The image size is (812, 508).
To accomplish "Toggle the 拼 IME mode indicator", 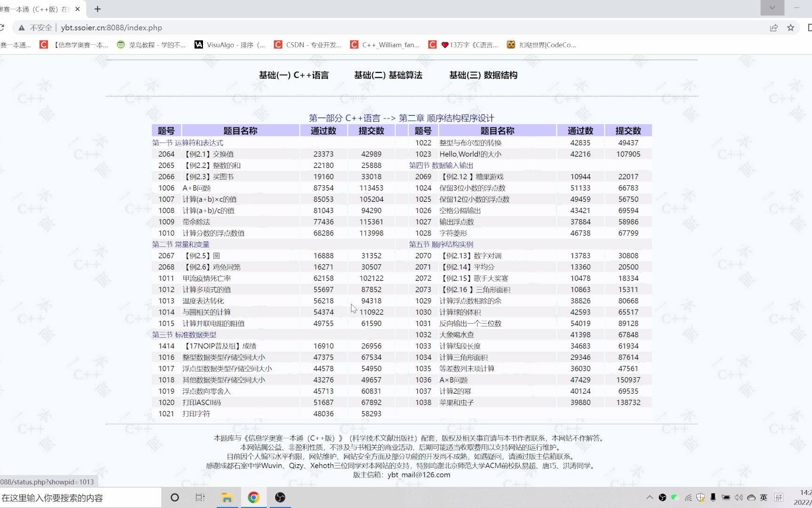I will pyautogui.click(x=779, y=498).
